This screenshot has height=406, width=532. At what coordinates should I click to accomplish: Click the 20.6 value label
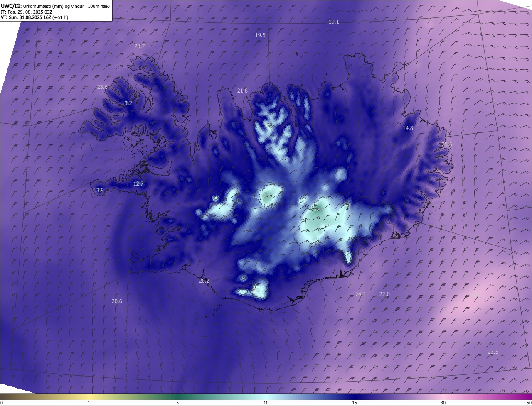(117, 301)
